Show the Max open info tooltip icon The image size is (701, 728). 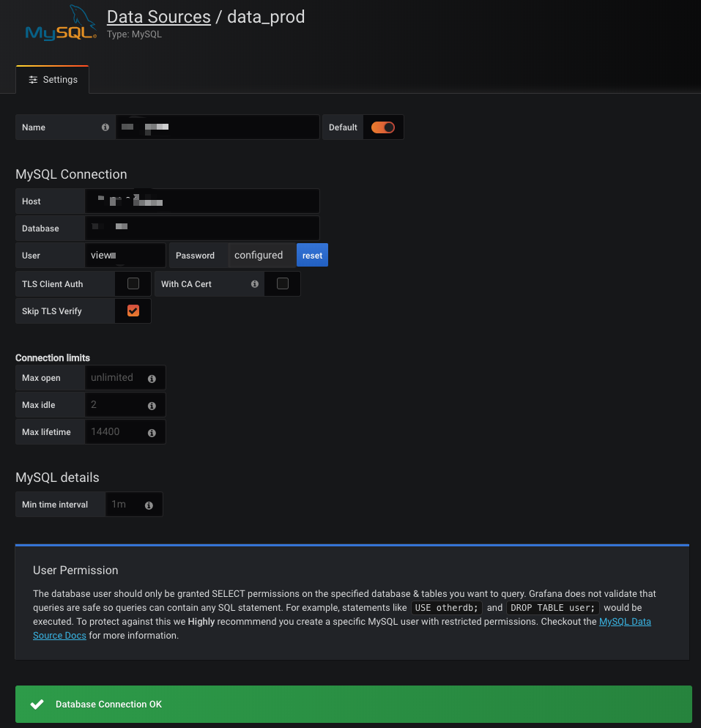click(152, 379)
